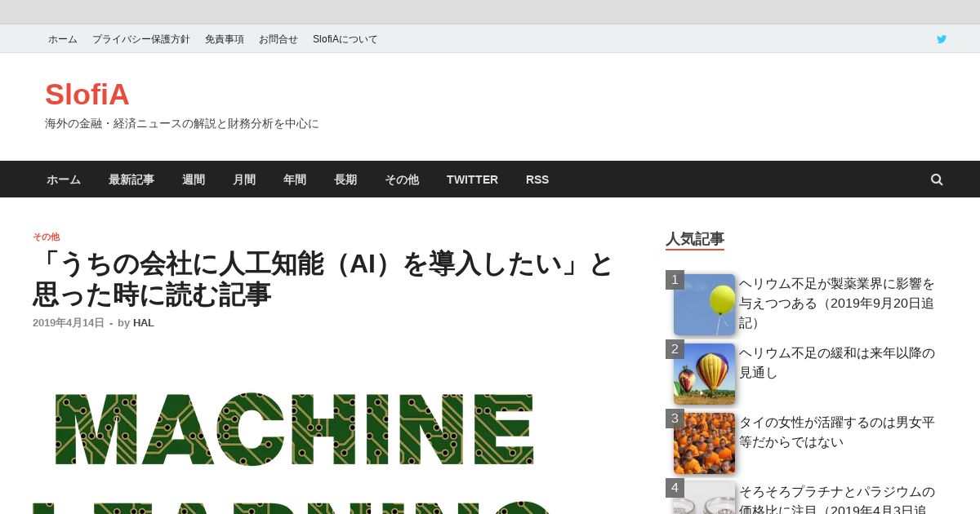Select 最新記事 in the main menu
This screenshot has width=980, height=514.
click(131, 179)
